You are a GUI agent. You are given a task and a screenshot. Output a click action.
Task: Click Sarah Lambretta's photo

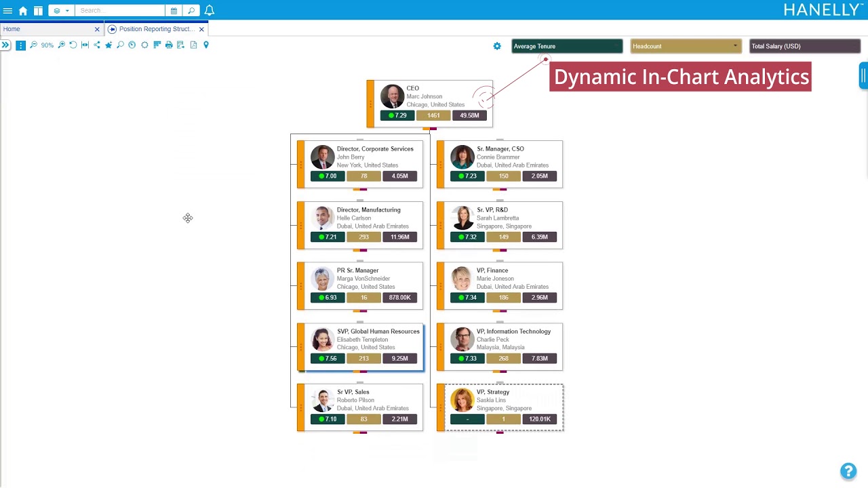click(462, 218)
